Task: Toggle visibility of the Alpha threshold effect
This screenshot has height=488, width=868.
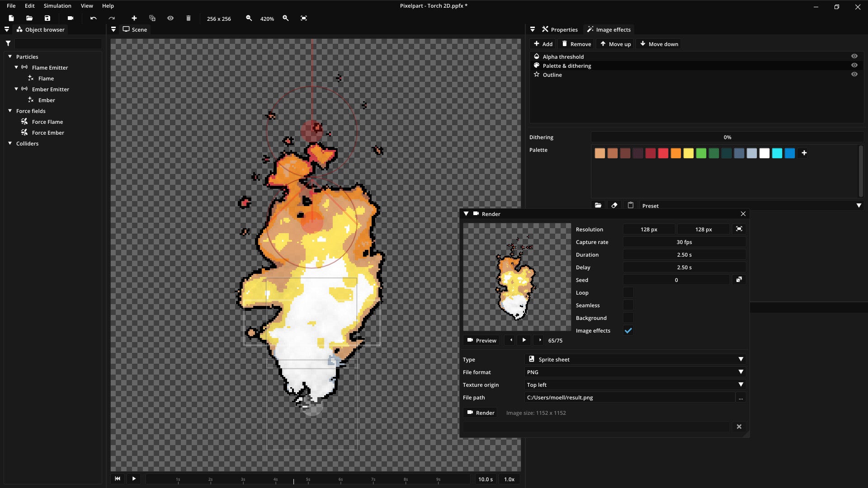Action: [x=854, y=56]
